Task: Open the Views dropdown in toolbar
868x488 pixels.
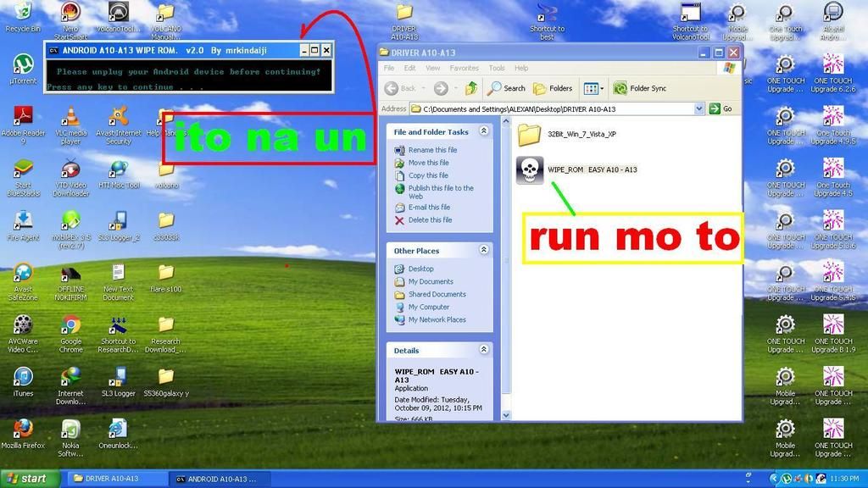Action: pyautogui.click(x=593, y=88)
